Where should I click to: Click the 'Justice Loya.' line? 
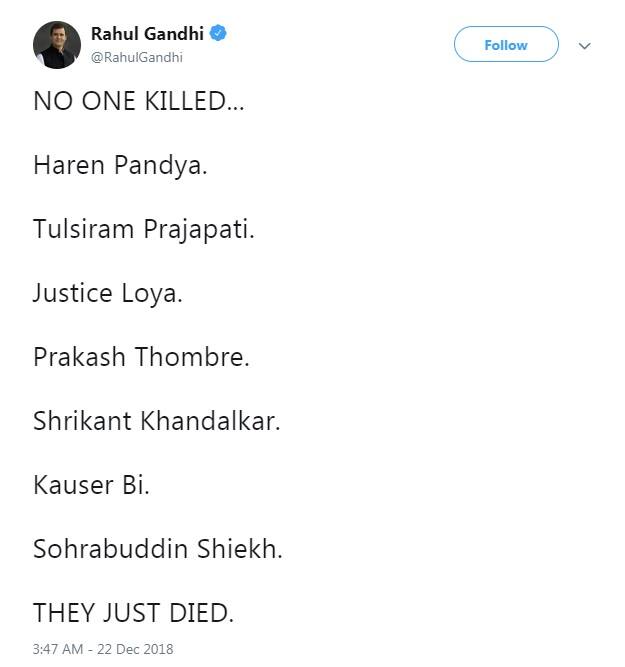[108, 293]
